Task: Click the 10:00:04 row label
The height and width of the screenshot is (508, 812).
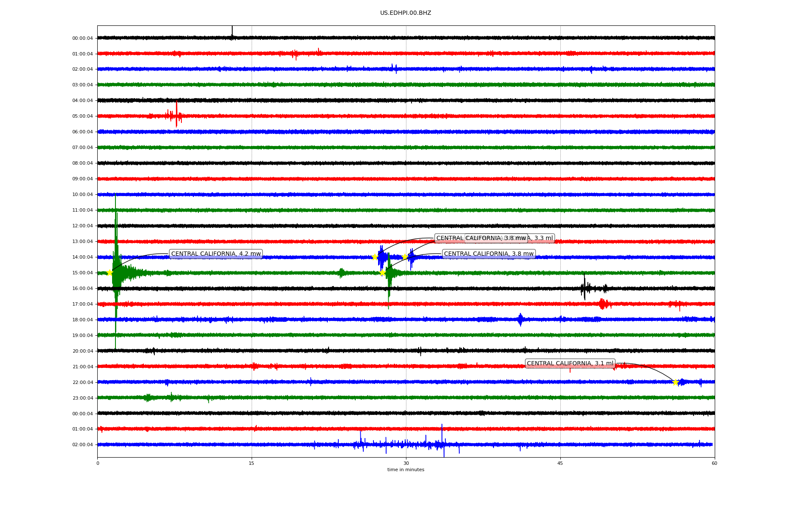Action: [x=82, y=195]
